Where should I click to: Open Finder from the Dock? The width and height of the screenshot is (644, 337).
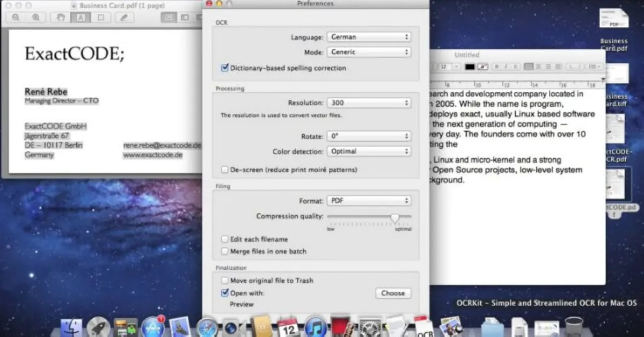tap(71, 327)
